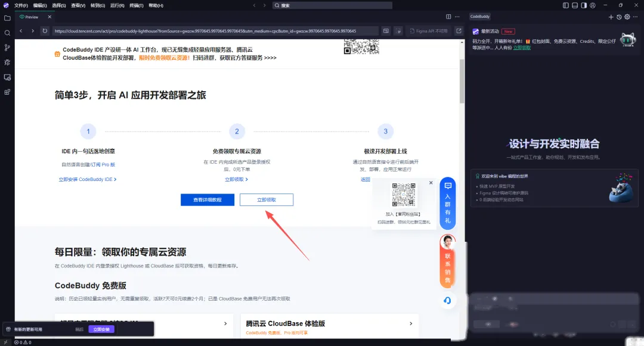Screen dimensions: 644x346
Task: Toggle the bottom panel layout icon
Action: point(575,5)
